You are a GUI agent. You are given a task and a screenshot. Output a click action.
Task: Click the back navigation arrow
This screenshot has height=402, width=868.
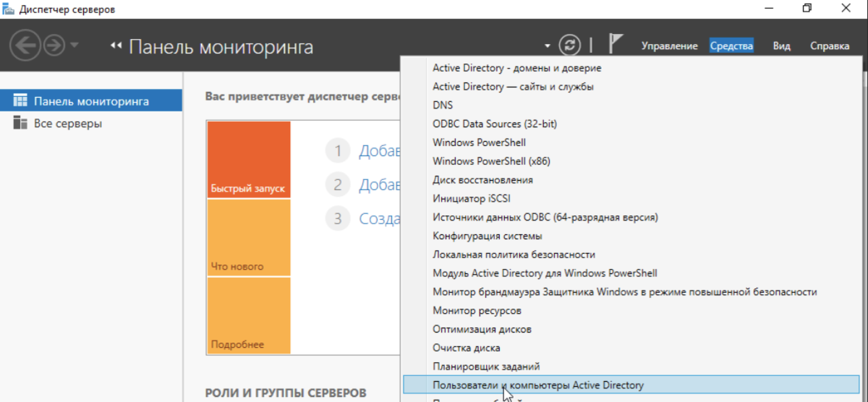click(25, 47)
